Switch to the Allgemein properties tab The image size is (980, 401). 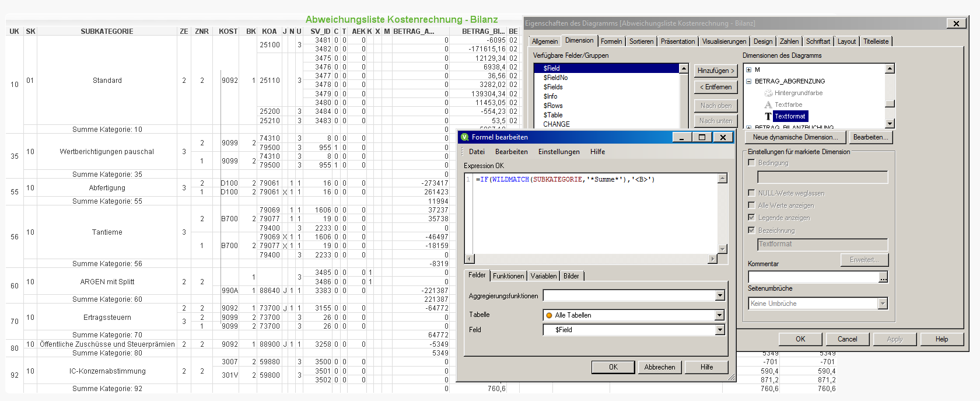click(545, 41)
